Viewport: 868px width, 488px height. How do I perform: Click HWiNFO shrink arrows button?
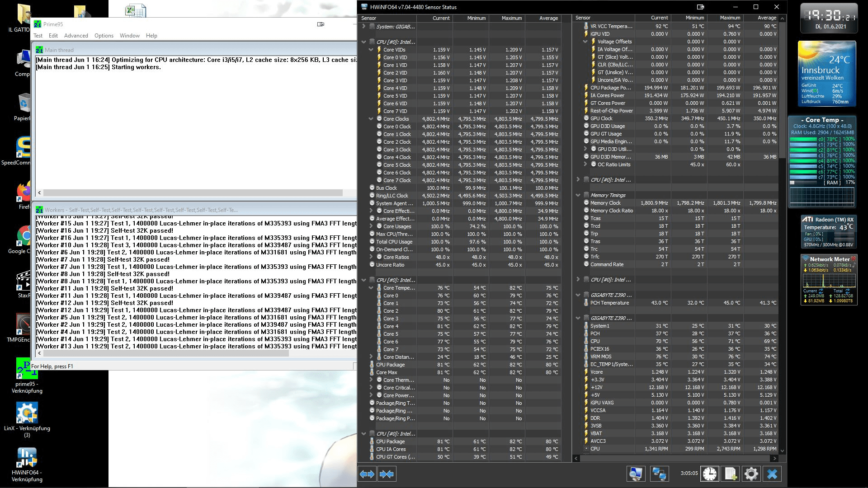[x=387, y=474]
